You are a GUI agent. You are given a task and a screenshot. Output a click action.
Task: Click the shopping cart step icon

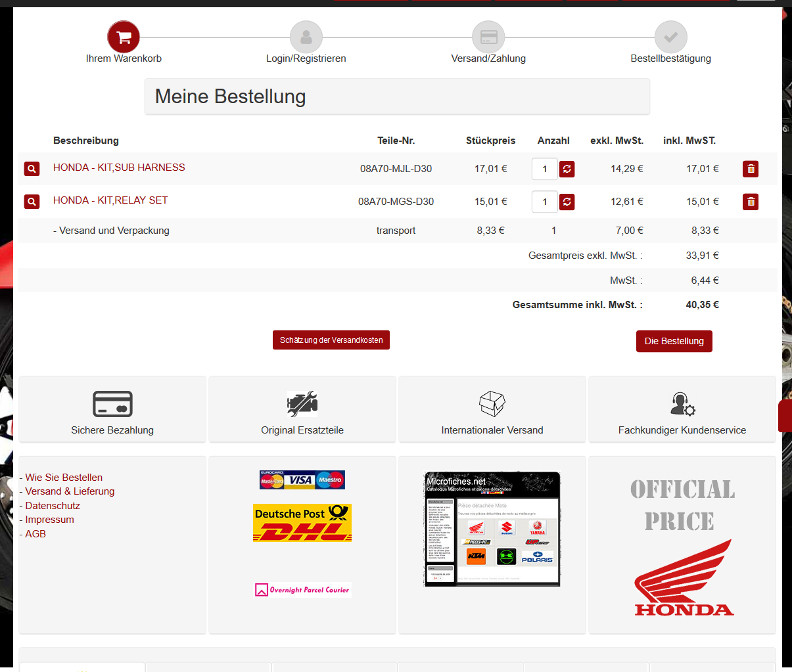(124, 37)
